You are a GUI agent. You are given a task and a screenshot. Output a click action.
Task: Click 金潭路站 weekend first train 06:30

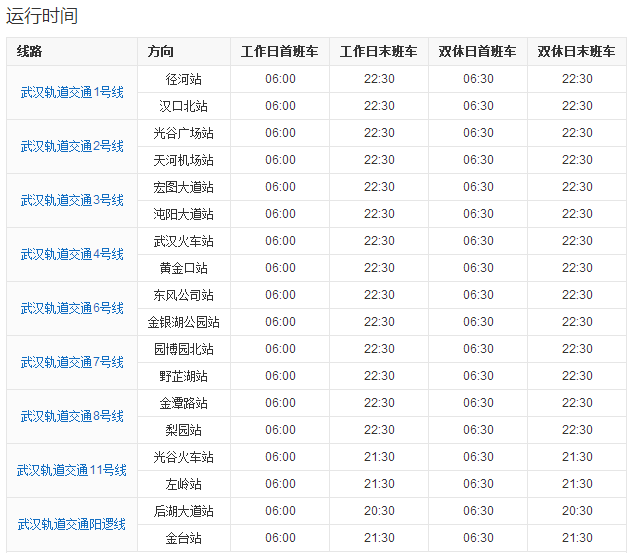point(478,403)
